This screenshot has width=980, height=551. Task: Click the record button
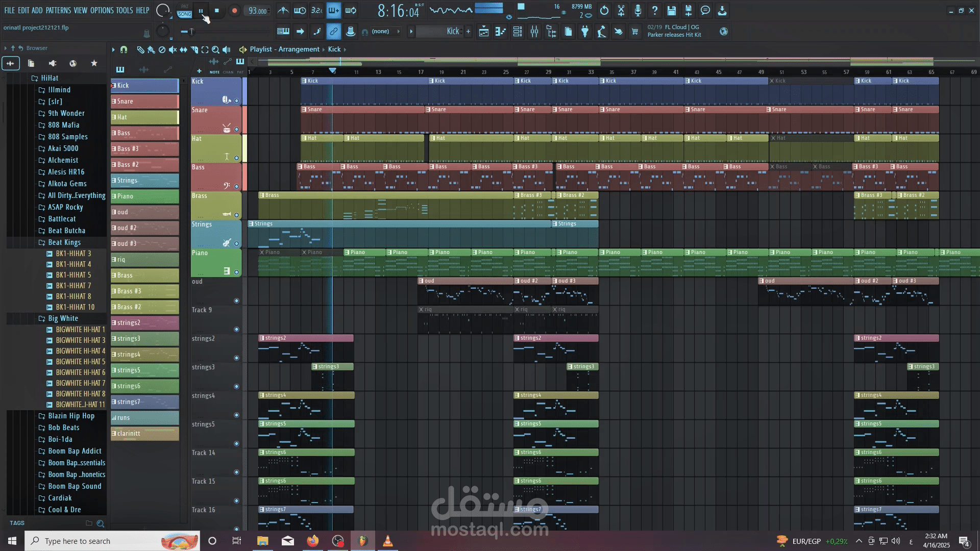point(234,11)
